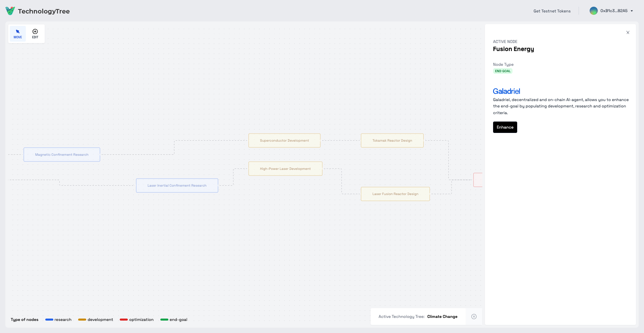Open wallet account dropdown 0xB1c3...82A5
The image size is (644, 333).
point(616,11)
